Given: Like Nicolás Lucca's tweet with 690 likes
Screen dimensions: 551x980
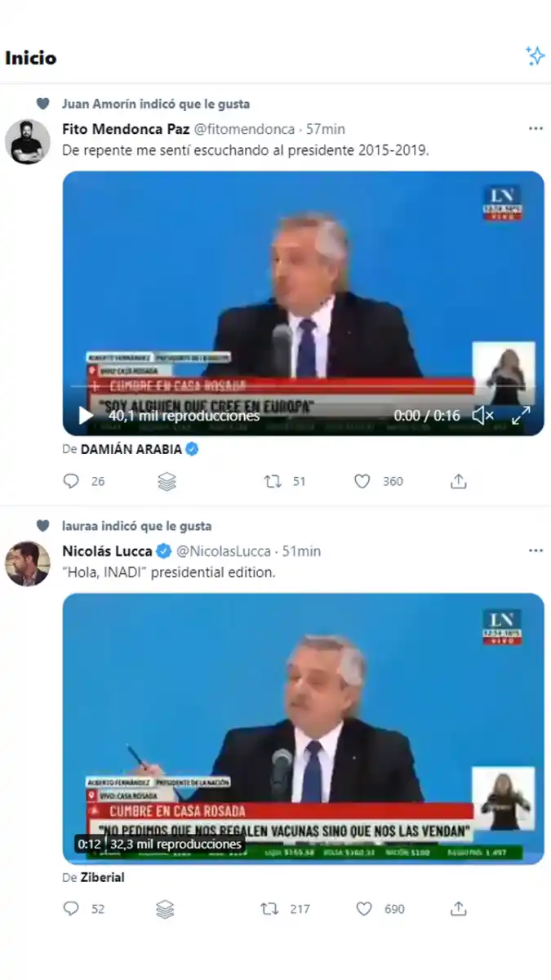Looking at the screenshot, I should pyautogui.click(x=364, y=909).
